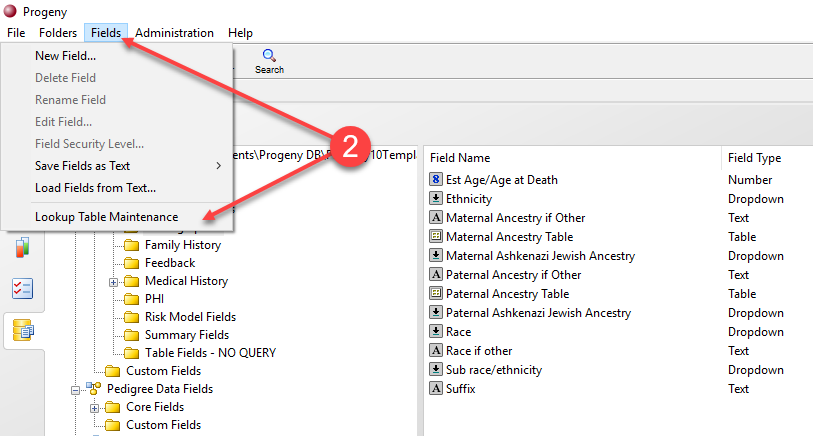Click Number type in Est Age row
The height and width of the screenshot is (436, 813).
point(750,179)
